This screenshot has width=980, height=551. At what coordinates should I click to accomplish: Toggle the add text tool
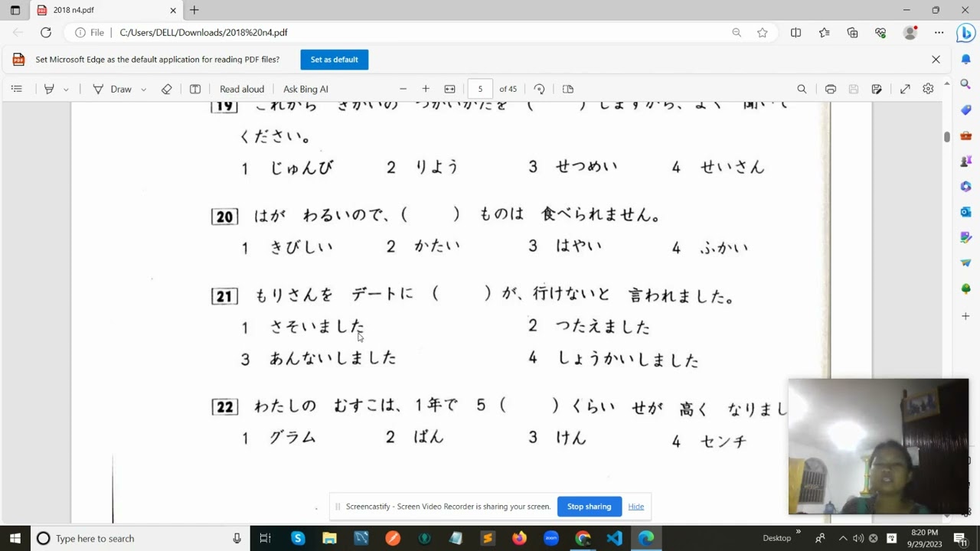point(195,89)
